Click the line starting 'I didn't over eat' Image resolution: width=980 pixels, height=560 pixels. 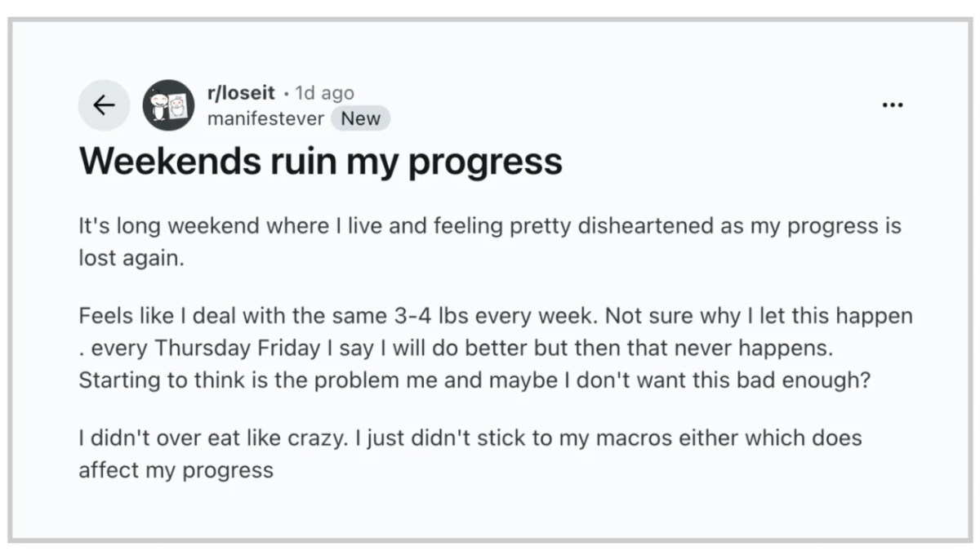(470, 438)
